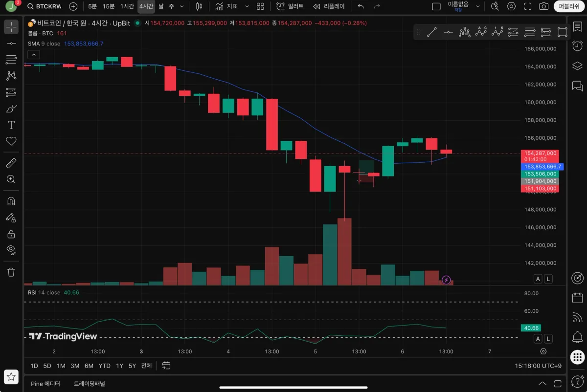The height and width of the screenshot is (392, 587).
Task: Click the 퍼블리쉬 publish button
Action: point(569,6)
